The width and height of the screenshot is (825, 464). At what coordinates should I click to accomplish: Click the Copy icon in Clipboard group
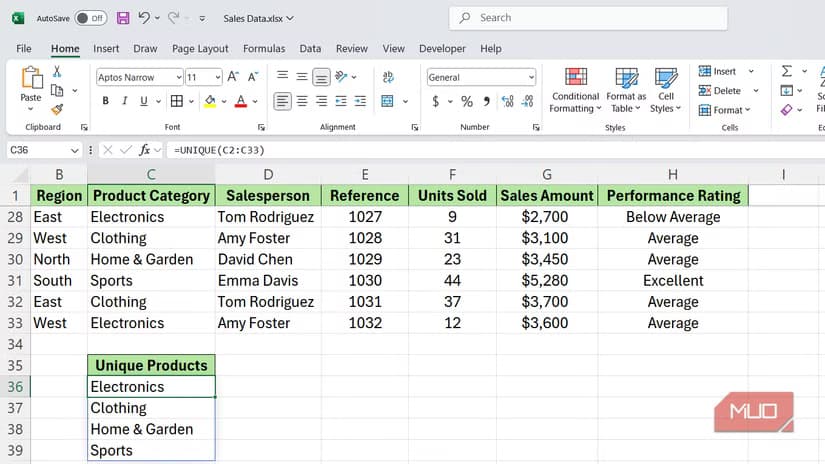click(x=57, y=90)
